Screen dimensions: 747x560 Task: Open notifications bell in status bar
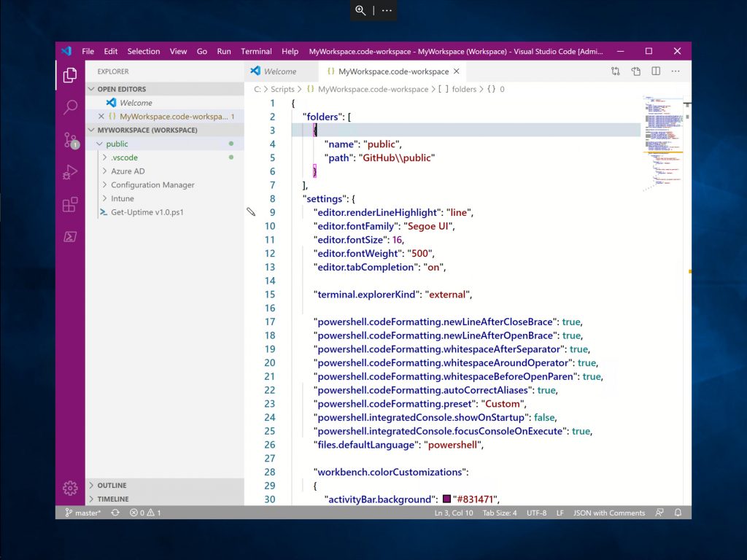(678, 513)
